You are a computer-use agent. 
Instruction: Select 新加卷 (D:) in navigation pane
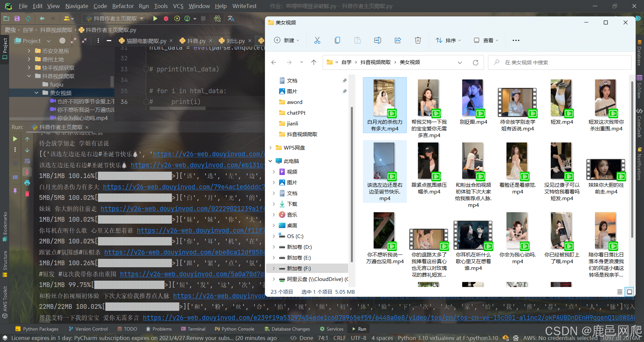pos(299,247)
